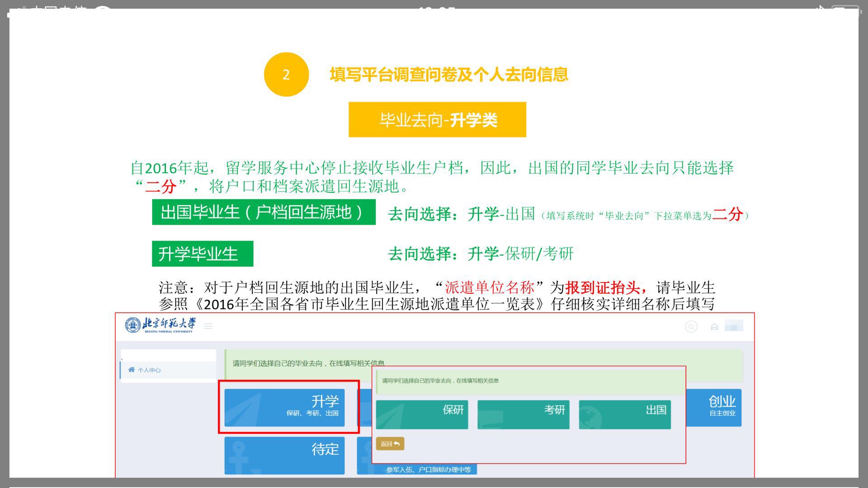Choose the 出国 option
868x488 pixels.
[x=625, y=413]
